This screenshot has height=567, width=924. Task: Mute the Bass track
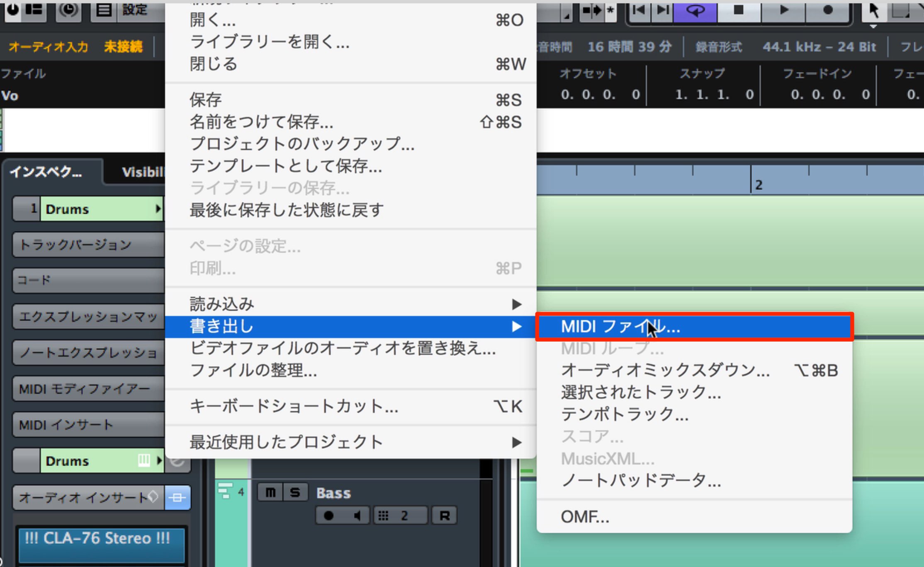[270, 492]
